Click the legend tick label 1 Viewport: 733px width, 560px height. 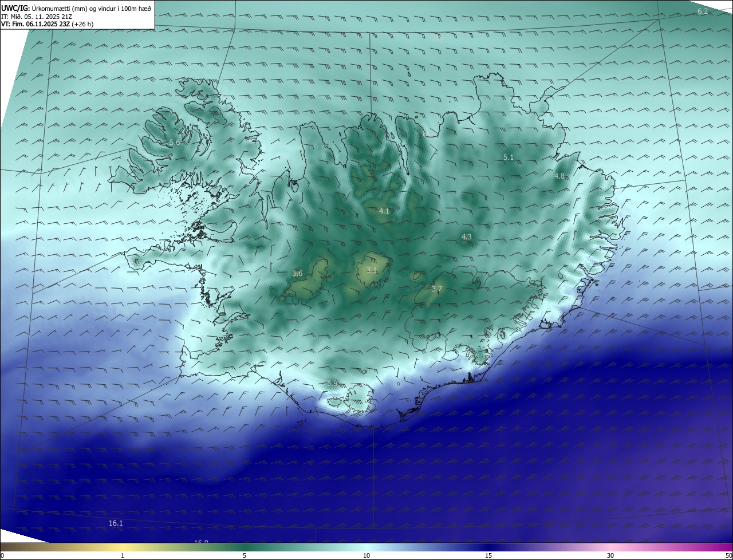click(x=123, y=556)
